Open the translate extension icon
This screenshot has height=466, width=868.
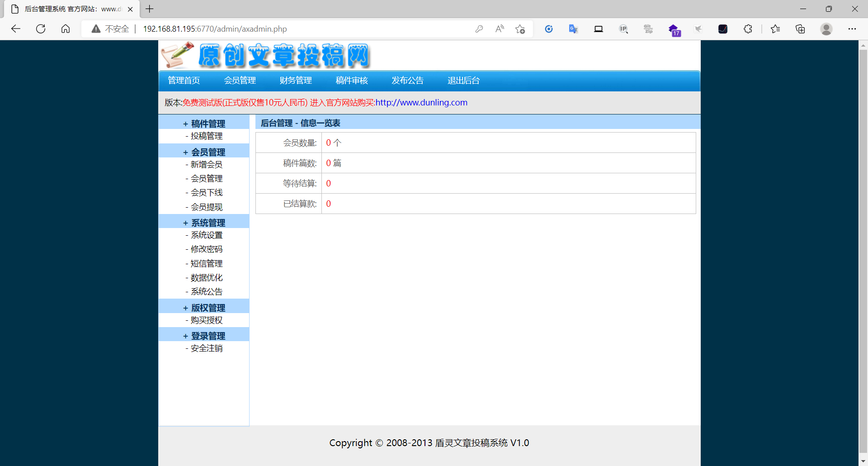point(573,29)
